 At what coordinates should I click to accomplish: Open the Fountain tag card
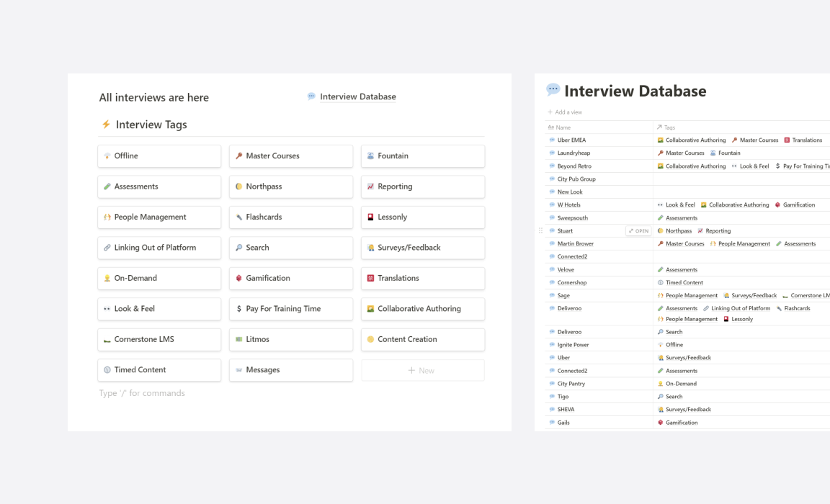pyautogui.click(x=423, y=156)
